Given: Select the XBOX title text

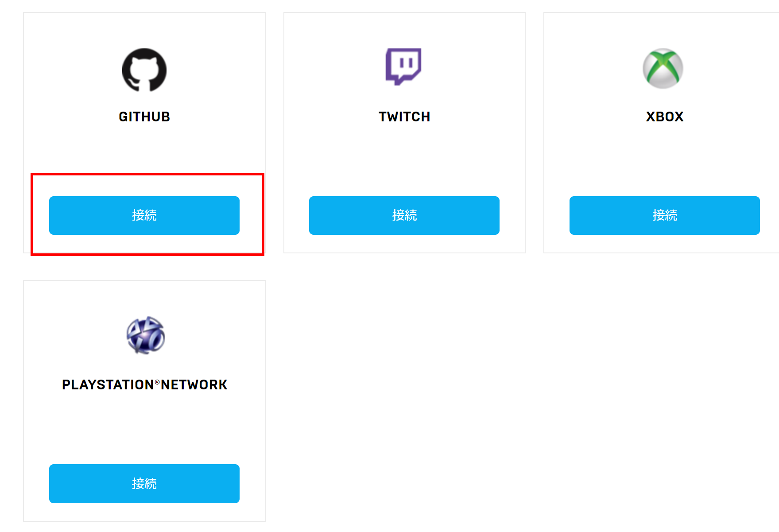Looking at the screenshot, I should [x=665, y=116].
